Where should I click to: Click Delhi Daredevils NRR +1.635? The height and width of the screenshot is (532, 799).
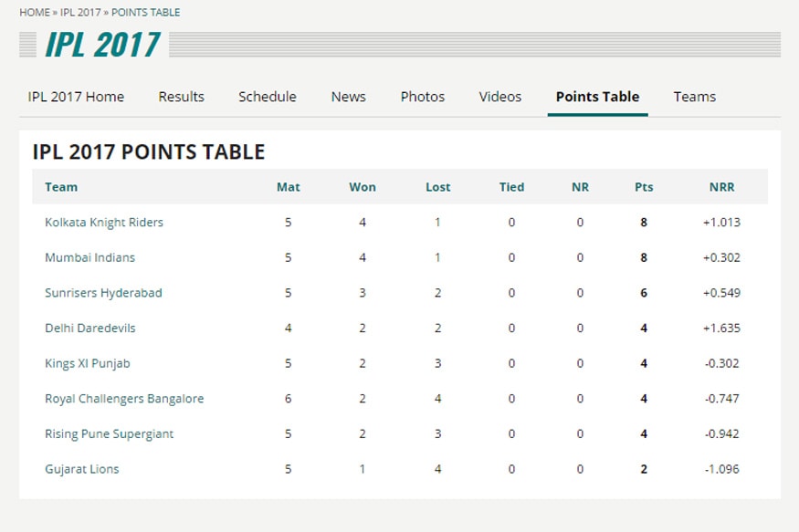tap(721, 328)
